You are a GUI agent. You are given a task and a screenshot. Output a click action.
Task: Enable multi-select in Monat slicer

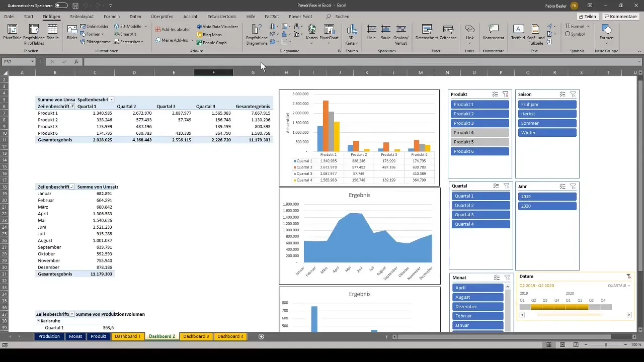point(497,278)
